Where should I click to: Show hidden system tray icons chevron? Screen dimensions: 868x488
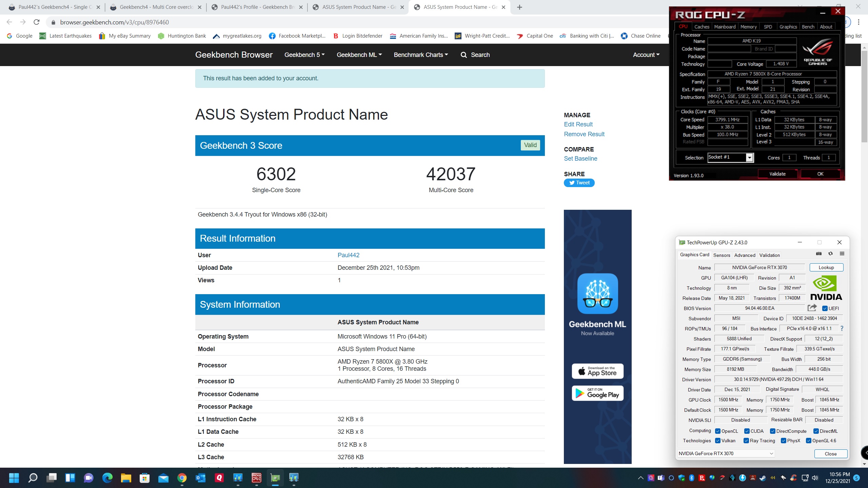640,478
